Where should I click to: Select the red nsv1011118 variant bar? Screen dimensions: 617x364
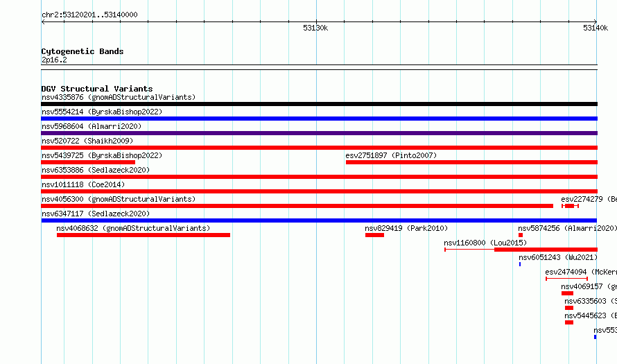pyautogui.click(x=319, y=191)
